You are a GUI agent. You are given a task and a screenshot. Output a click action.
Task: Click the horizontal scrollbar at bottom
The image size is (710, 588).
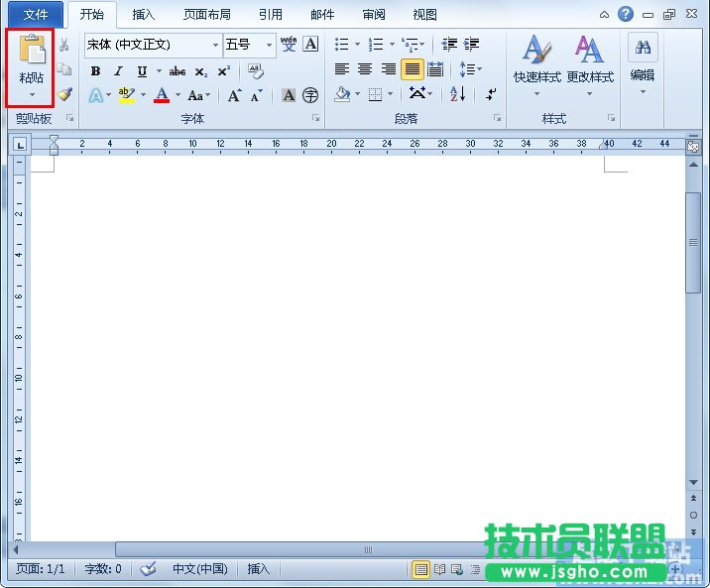[x=367, y=549]
